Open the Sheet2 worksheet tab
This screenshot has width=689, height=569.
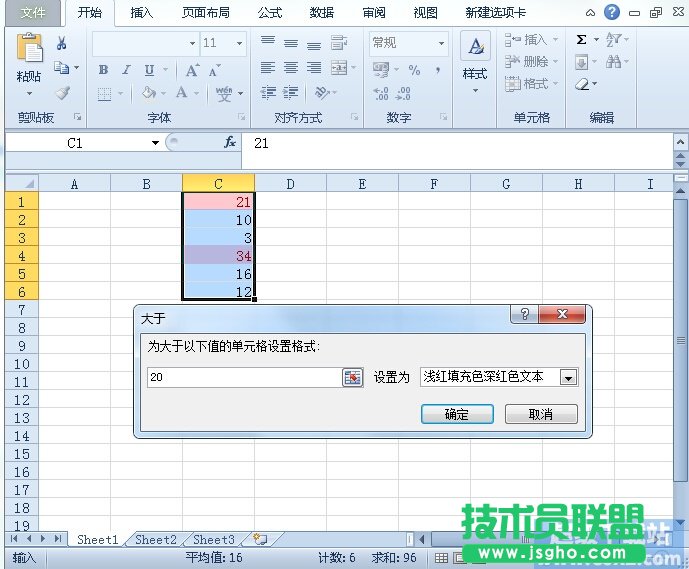pyautogui.click(x=156, y=539)
